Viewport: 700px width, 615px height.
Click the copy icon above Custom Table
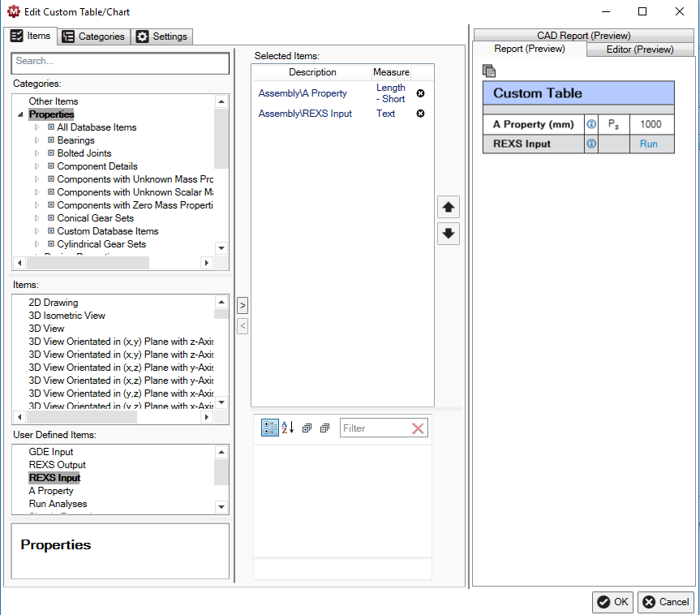pos(489,71)
